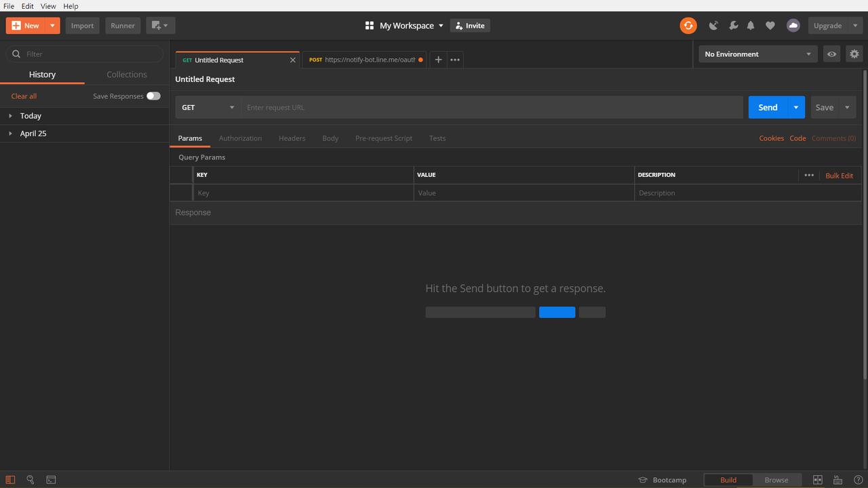Click the heart icon in header

770,26
